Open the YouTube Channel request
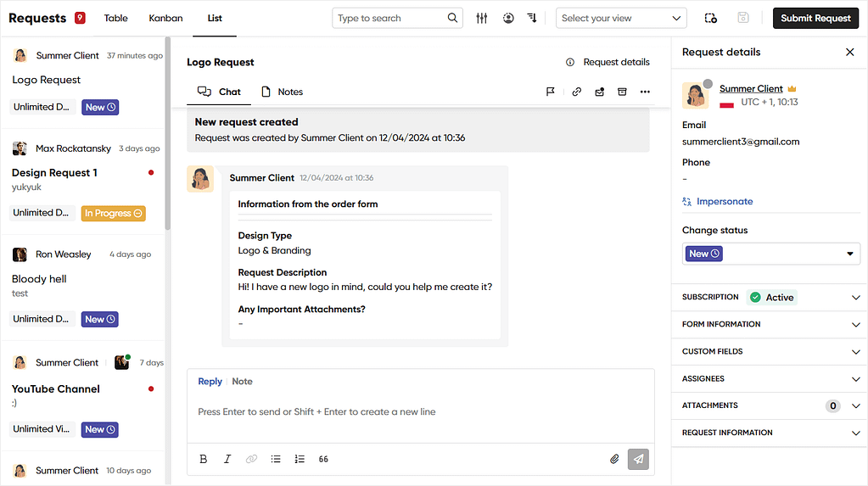Image resolution: width=868 pixels, height=486 pixels. point(84,396)
